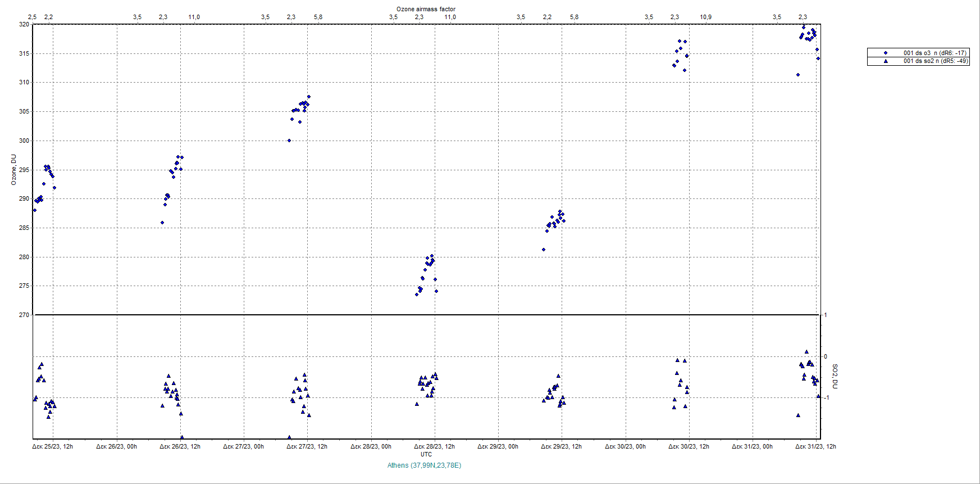Click the 'Ozone, DU' left axis title

(x=13, y=170)
